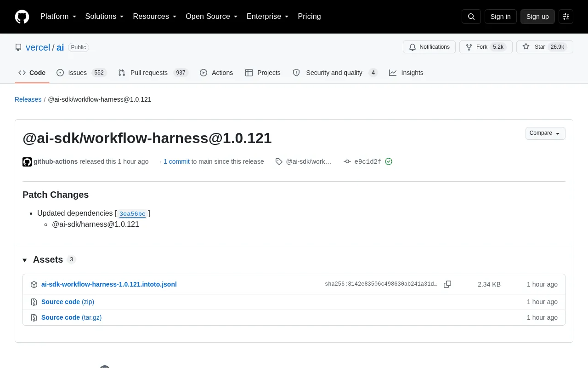Expand the Solutions menu
588x368 pixels.
[105, 17]
